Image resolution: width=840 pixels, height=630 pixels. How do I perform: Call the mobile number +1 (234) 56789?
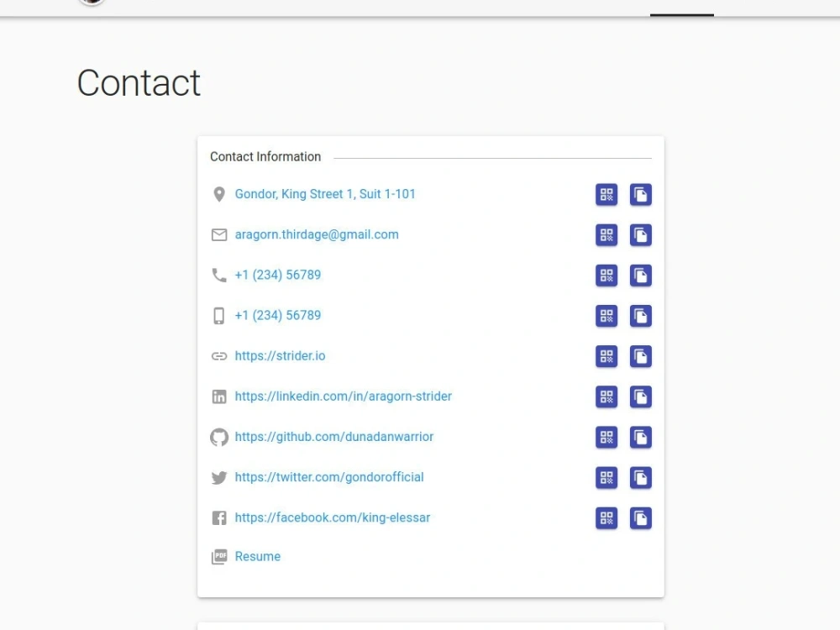pos(278,316)
